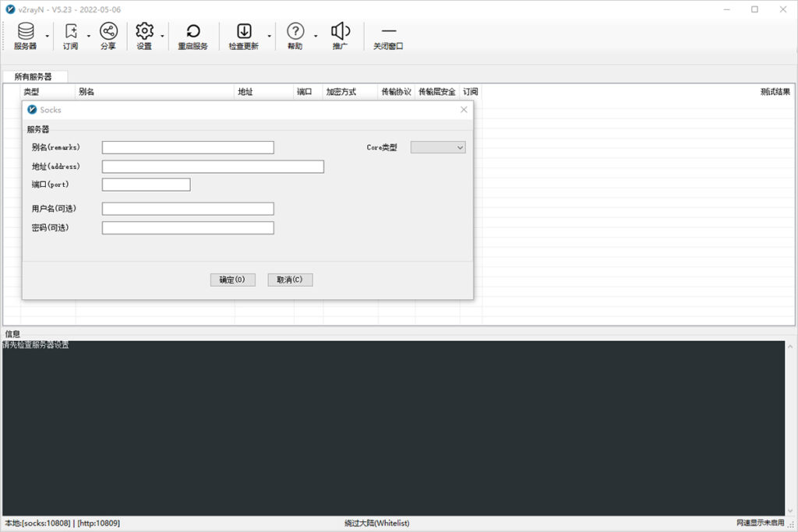The width and height of the screenshot is (798, 532).
Task: Click the 端口(port) input field
Action: pos(145,184)
